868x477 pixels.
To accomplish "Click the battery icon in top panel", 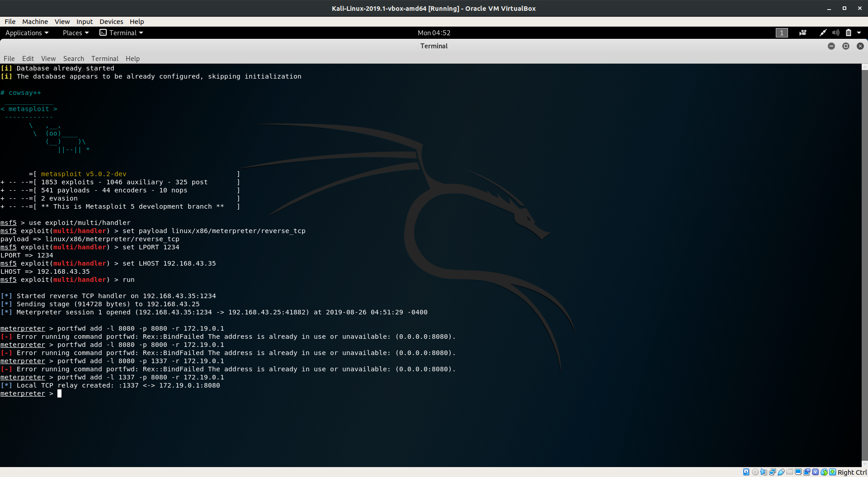I will 849,33.
